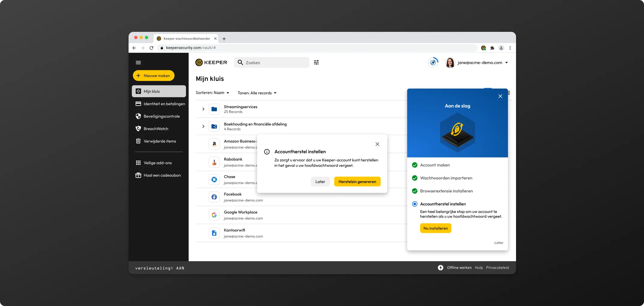Open the Privacybeleid link
The width and height of the screenshot is (644, 306).
tap(497, 268)
